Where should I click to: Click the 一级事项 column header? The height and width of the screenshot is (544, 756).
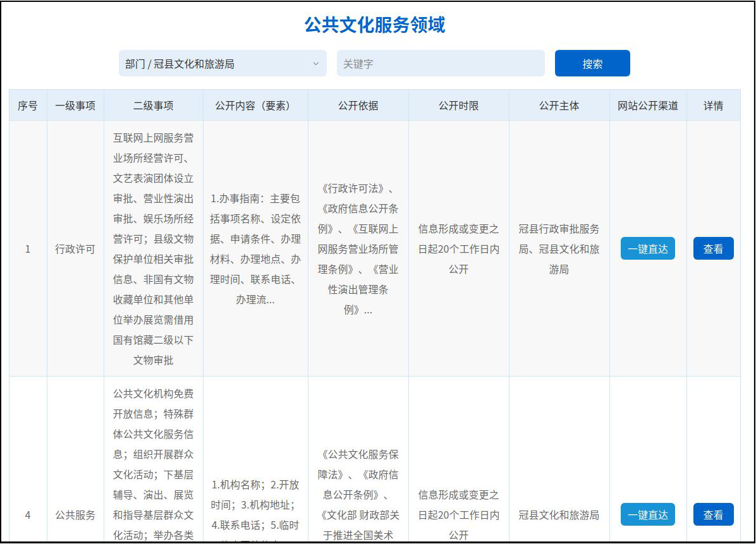coord(75,106)
